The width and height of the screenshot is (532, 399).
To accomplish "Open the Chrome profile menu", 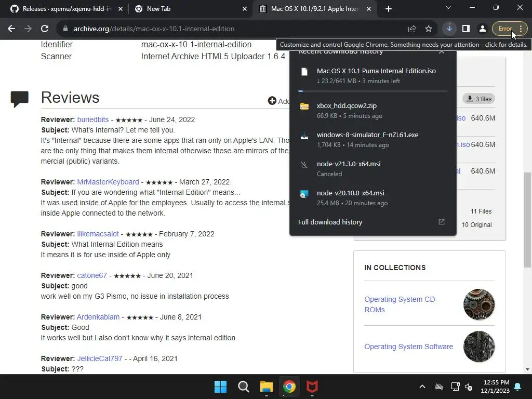I will pos(482,29).
